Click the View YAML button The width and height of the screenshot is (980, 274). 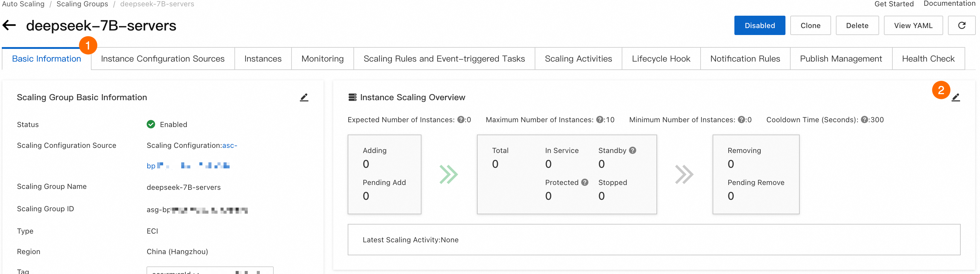pyautogui.click(x=913, y=25)
